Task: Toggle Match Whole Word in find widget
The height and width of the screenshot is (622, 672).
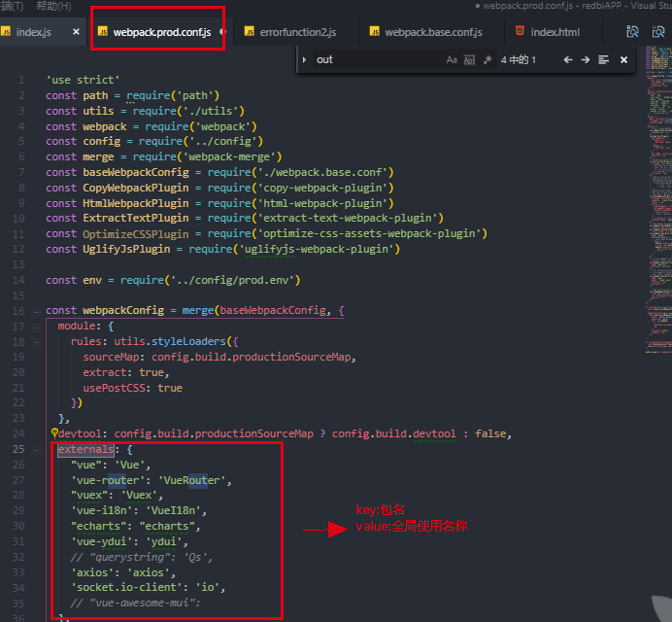Action: 469,59
